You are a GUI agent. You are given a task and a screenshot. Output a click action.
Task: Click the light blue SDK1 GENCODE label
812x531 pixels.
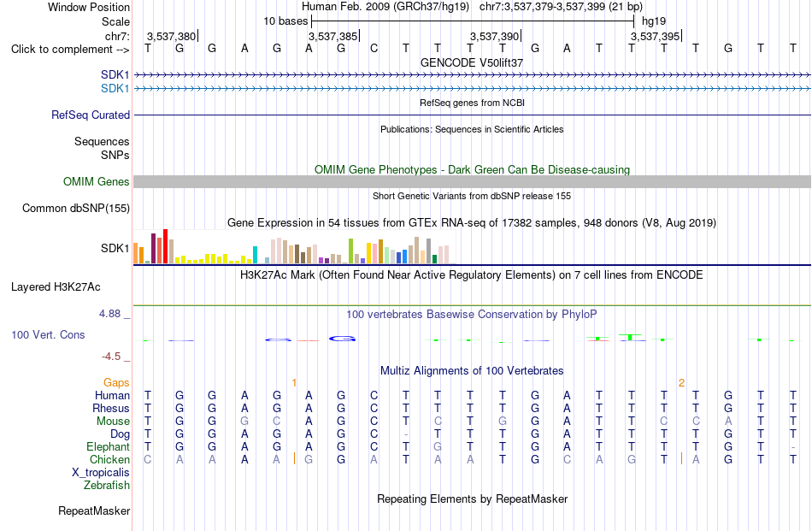115,89
